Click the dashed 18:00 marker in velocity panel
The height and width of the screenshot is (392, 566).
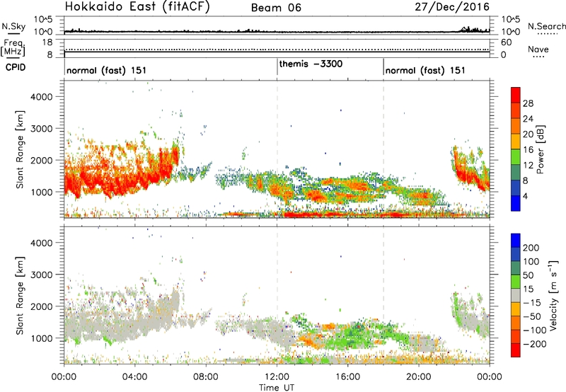383,295
